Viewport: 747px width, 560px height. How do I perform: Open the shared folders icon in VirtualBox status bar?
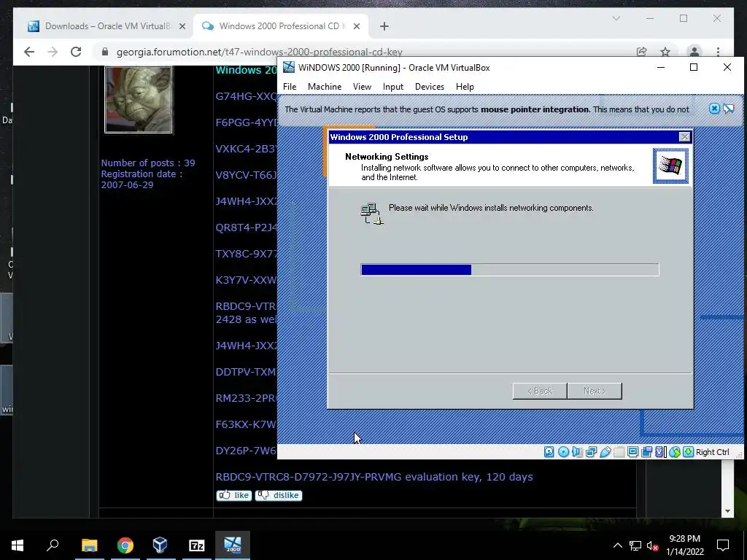coord(619,452)
